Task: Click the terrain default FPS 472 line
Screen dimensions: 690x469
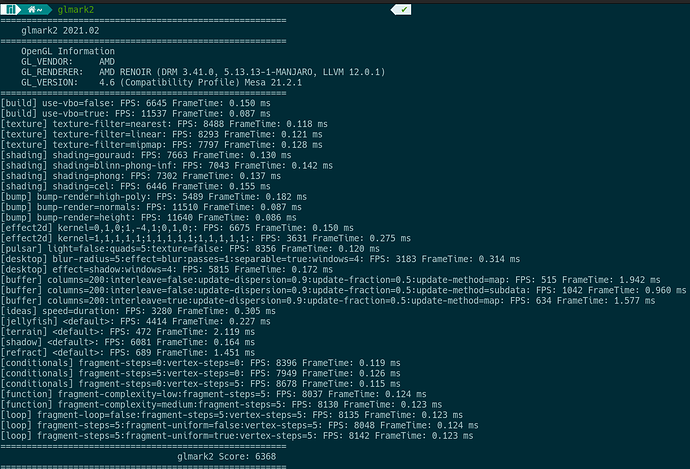Action: (128, 332)
